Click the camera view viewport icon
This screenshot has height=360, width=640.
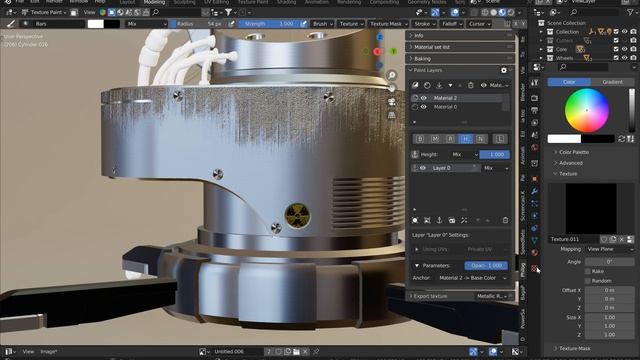coord(391,102)
